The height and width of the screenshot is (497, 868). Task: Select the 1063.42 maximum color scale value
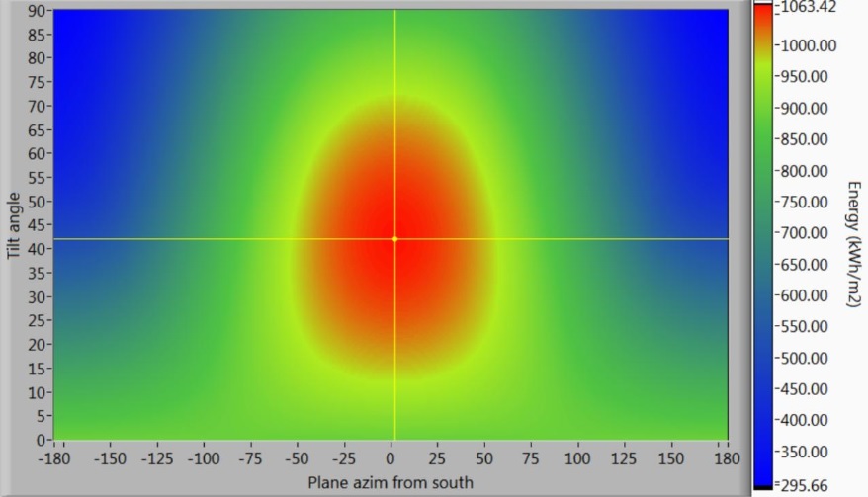coord(809,7)
